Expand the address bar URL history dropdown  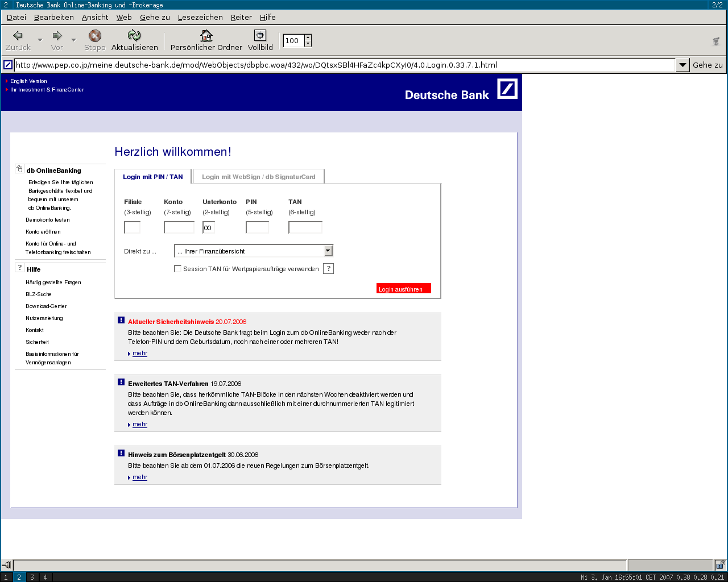(x=683, y=65)
